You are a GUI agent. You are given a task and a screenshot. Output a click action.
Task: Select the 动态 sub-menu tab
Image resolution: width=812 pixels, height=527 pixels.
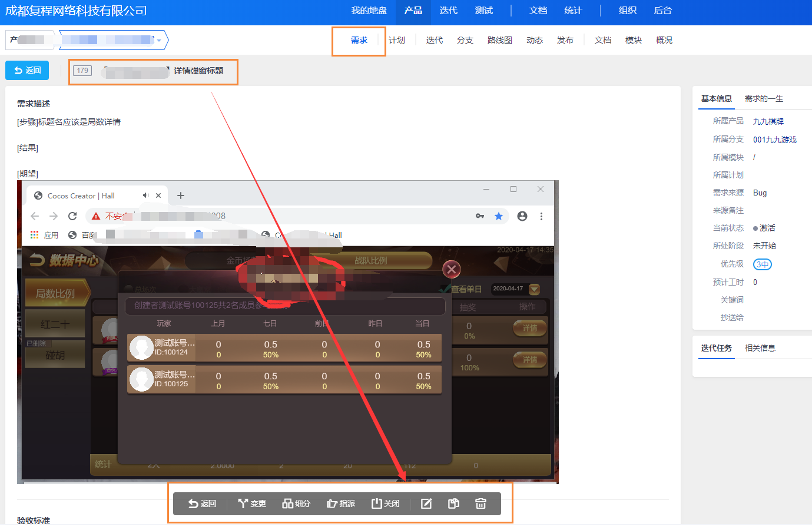535,40
